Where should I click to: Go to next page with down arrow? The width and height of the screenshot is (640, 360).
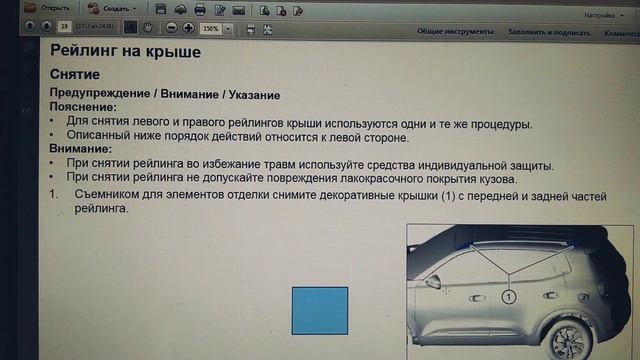(x=46, y=27)
